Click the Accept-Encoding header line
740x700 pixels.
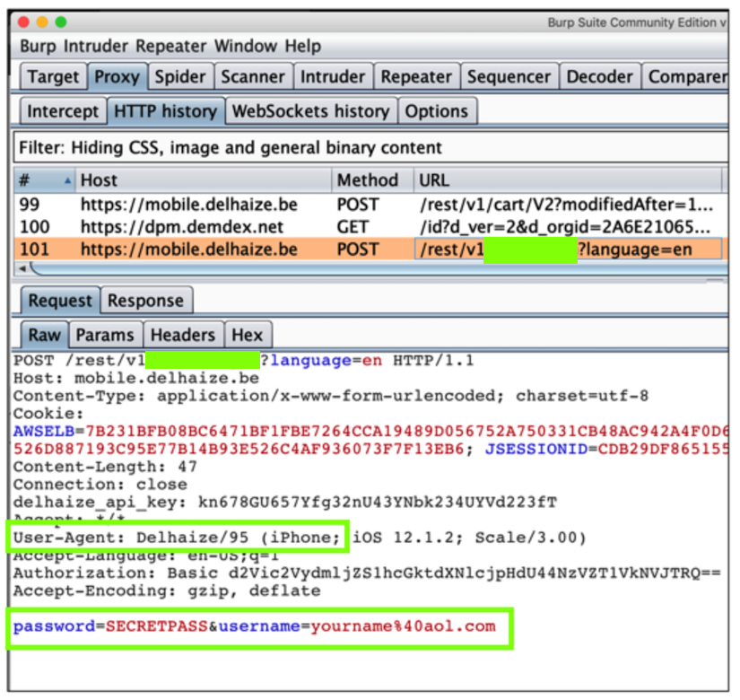pos(167,591)
